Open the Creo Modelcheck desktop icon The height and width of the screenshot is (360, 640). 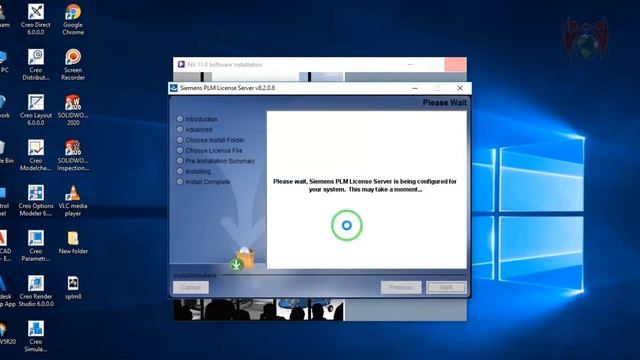pyautogui.click(x=36, y=155)
